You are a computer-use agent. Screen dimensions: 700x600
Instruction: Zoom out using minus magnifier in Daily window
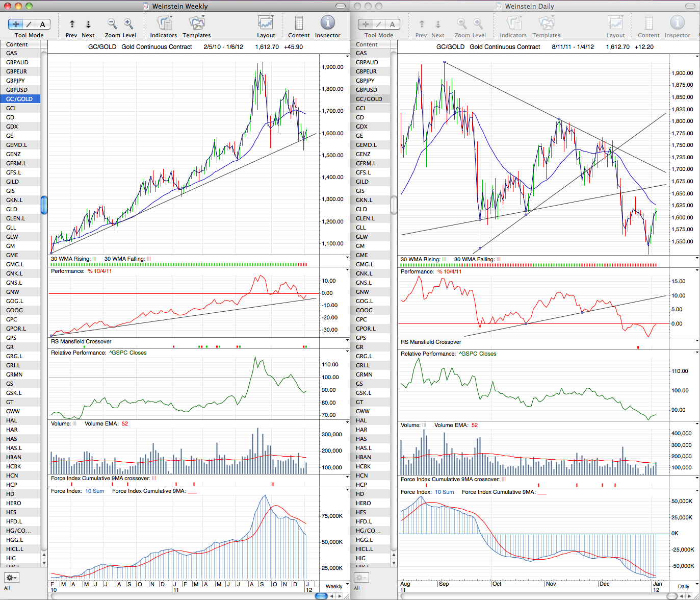pyautogui.click(x=462, y=23)
